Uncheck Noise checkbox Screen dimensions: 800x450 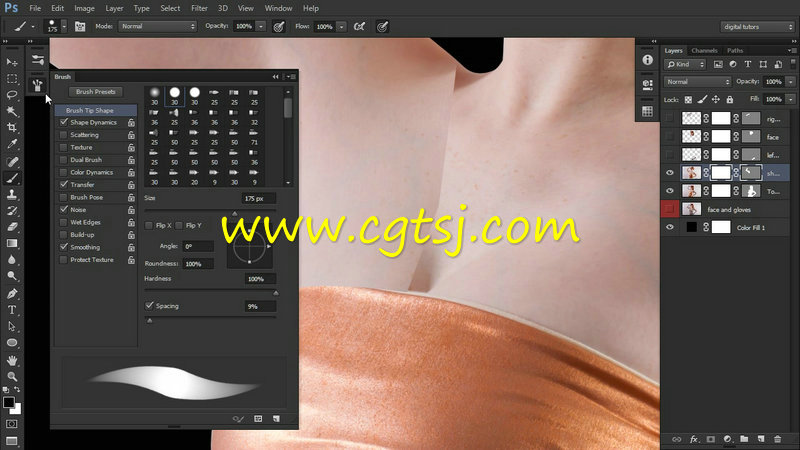pyautogui.click(x=64, y=210)
